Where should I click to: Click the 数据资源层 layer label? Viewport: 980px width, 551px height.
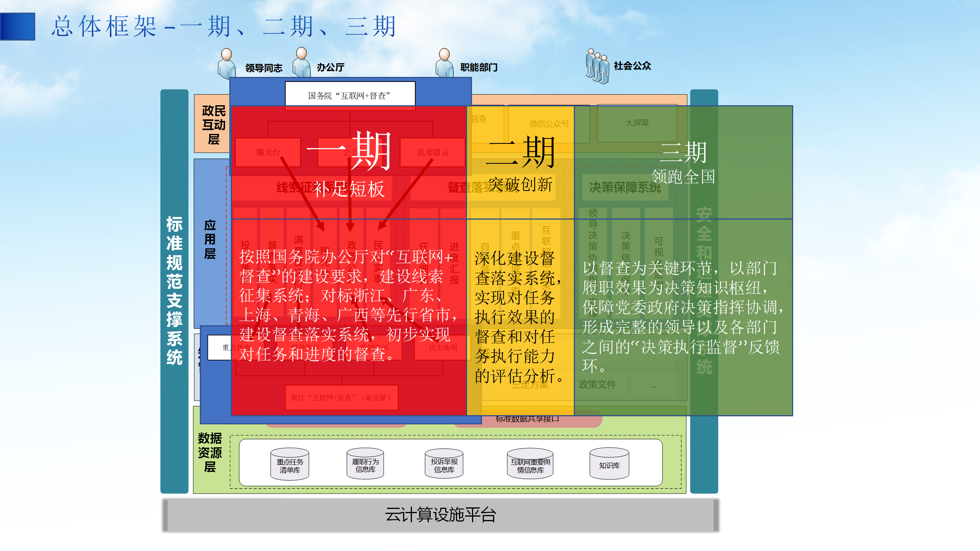point(210,453)
